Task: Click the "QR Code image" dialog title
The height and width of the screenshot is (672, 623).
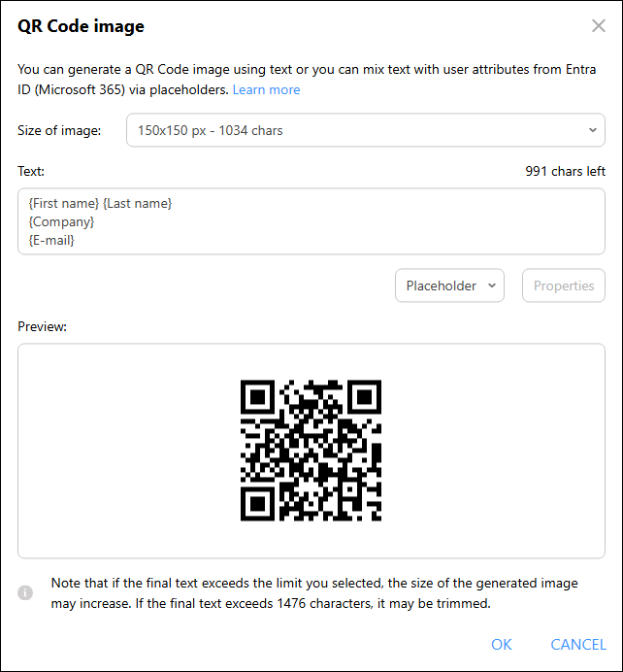Action: [x=82, y=26]
